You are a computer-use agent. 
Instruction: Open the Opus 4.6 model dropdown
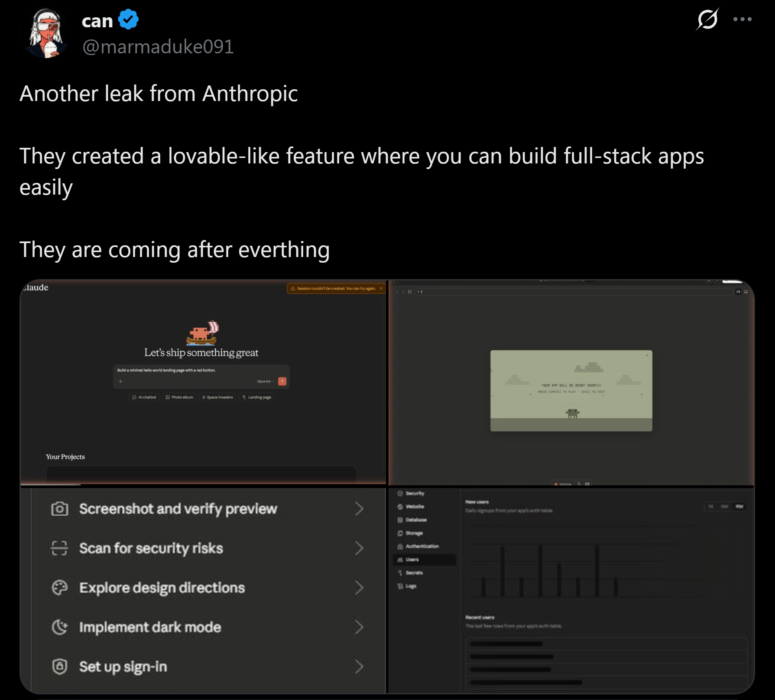[265, 381]
